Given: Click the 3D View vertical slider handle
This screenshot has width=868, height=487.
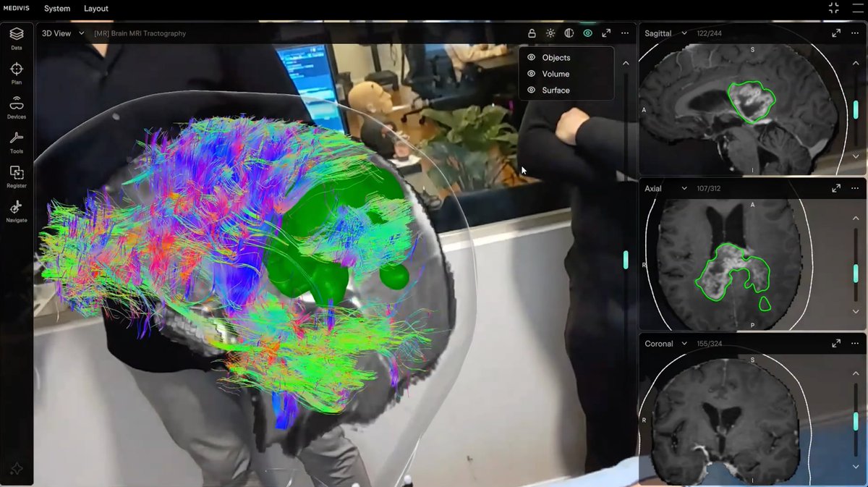Looking at the screenshot, I should coord(626,260).
